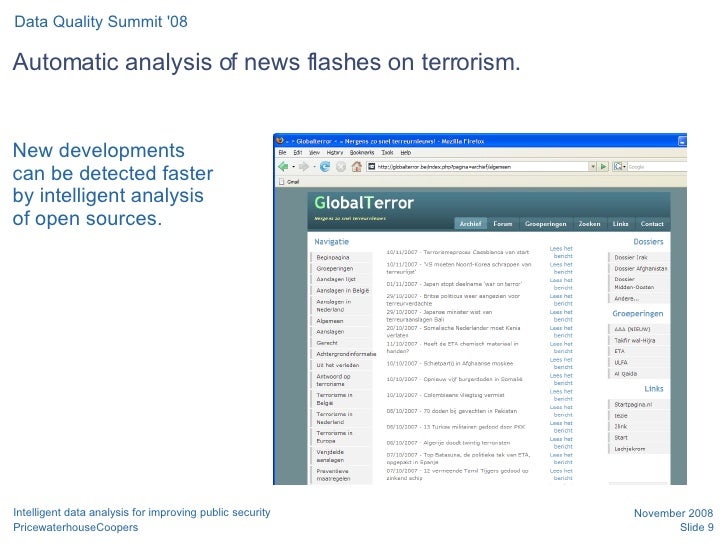Image resolution: width=728 pixels, height=546 pixels.
Task: Click Beginpagina in the Navigatie list
Action: pyautogui.click(x=341, y=257)
